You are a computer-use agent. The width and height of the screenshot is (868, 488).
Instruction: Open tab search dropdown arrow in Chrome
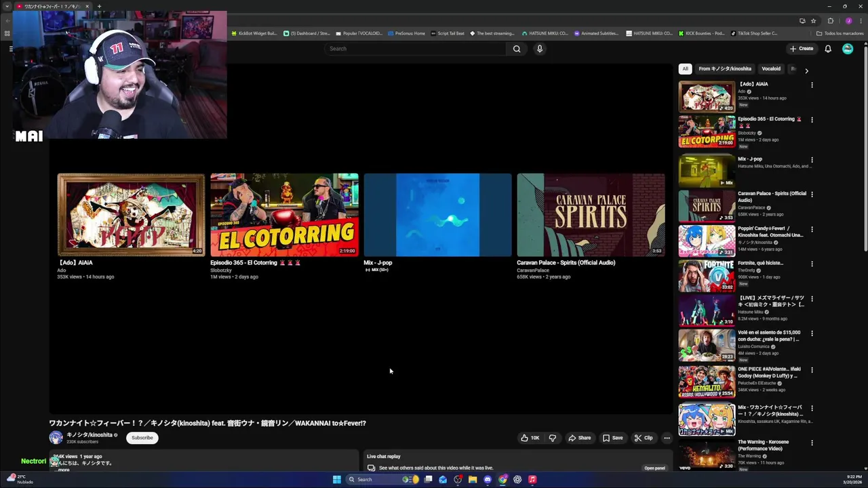[7, 6]
